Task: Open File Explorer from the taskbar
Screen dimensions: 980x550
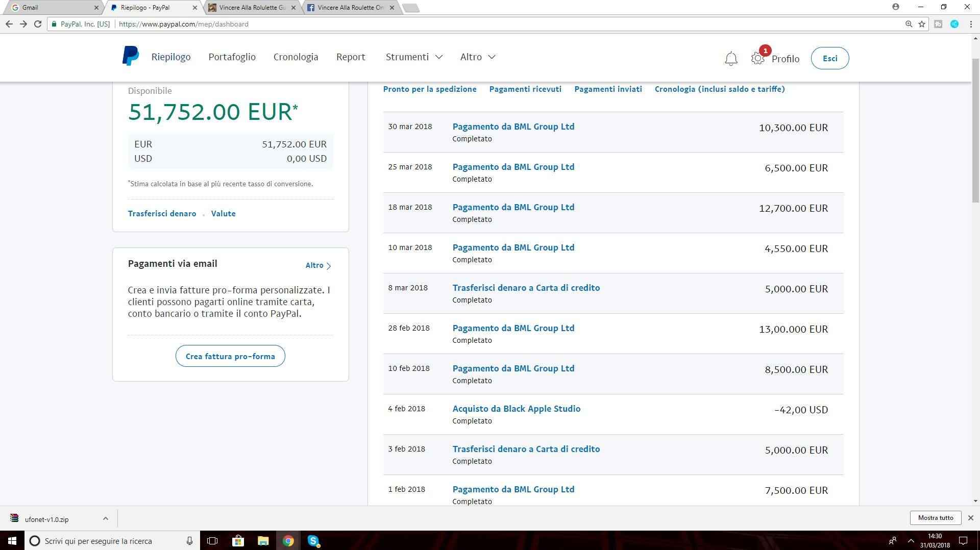Action: click(263, 541)
